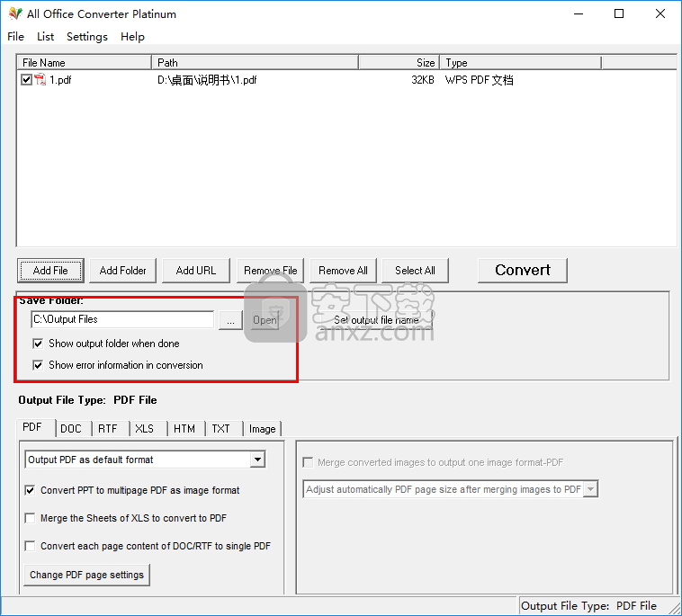Screen dimensions: 682x616
Task: Sort list by Size column header
Action: pos(399,63)
